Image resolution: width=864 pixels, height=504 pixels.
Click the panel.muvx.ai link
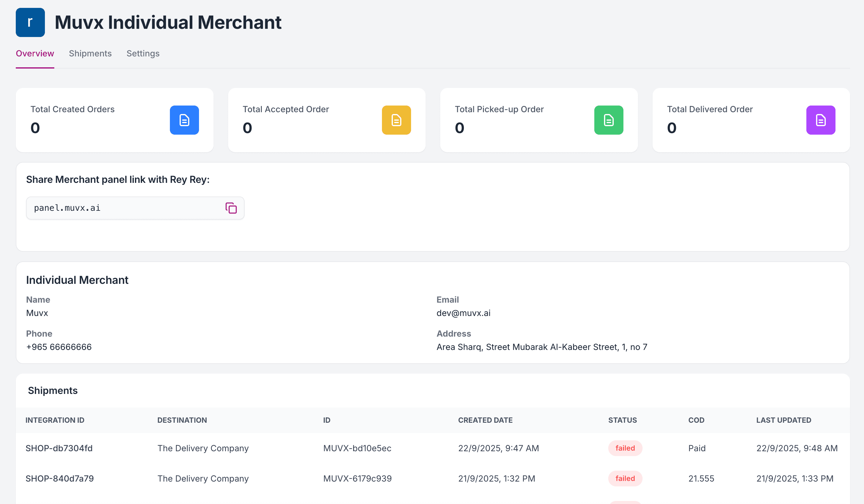click(67, 208)
